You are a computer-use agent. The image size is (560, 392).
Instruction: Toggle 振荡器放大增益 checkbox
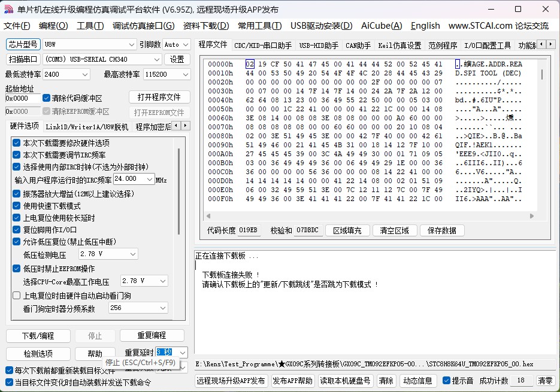point(16,194)
